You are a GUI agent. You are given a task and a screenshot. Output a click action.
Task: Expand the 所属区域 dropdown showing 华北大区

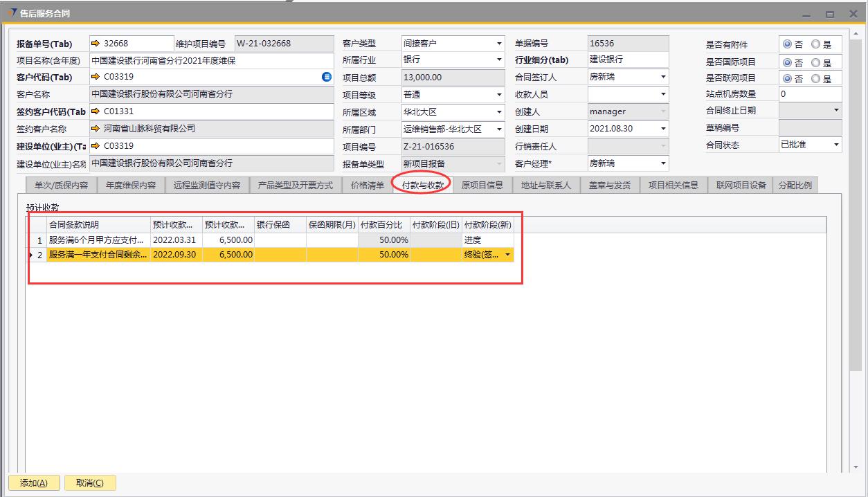(x=499, y=112)
